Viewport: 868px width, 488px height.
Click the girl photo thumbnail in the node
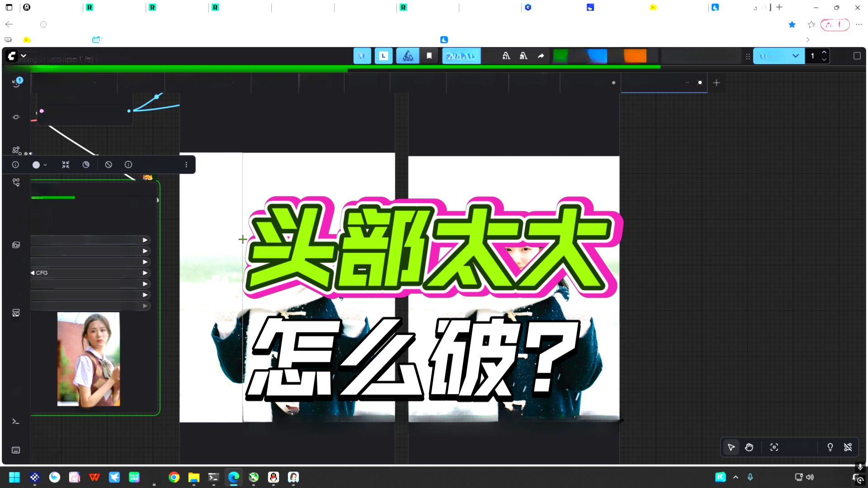coord(89,358)
